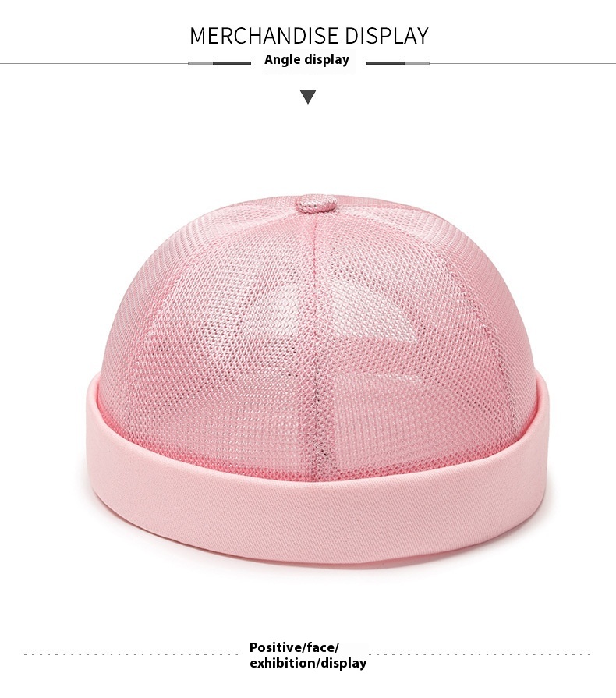Viewport: 616px width, 698px height.
Task: Select the Angle display subtitle
Action: point(306,59)
